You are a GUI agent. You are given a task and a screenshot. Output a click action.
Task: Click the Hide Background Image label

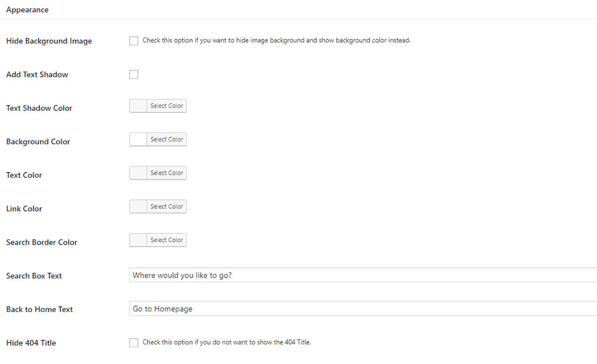pyautogui.click(x=49, y=41)
